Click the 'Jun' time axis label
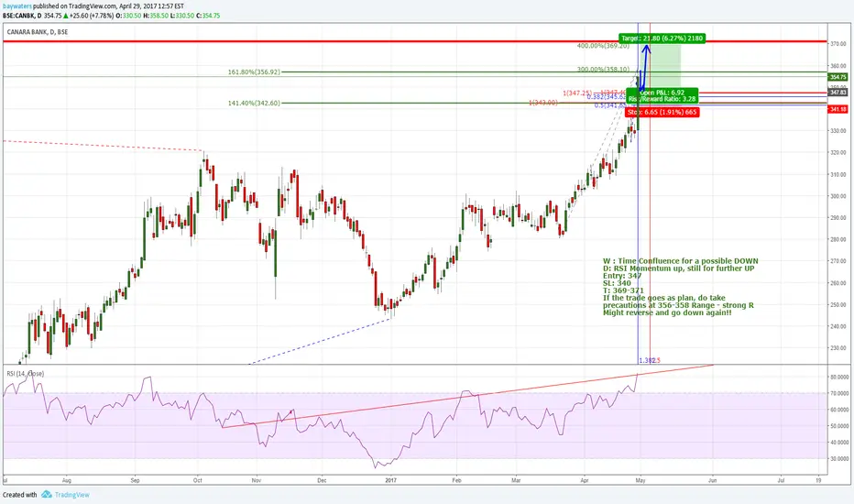The height and width of the screenshot is (504, 854). click(712, 480)
